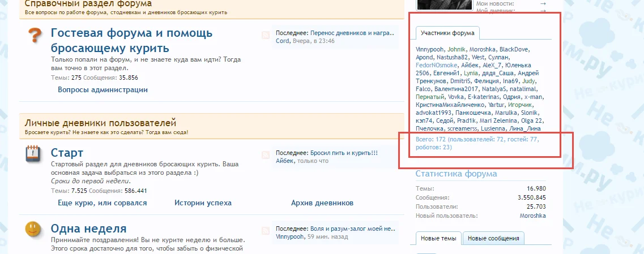Viewport: 644px width, 254px height.
Task: Open the Вопросы администрации subforum
Action: pos(103,89)
